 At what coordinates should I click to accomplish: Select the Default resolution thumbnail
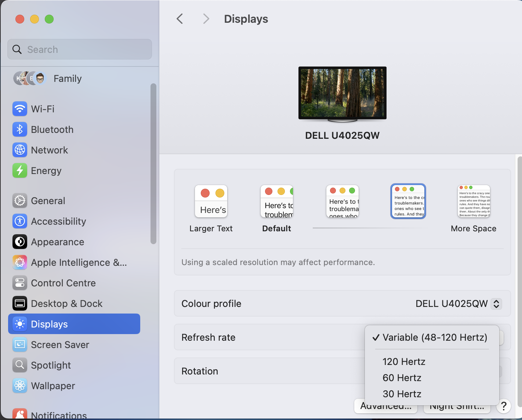click(277, 201)
